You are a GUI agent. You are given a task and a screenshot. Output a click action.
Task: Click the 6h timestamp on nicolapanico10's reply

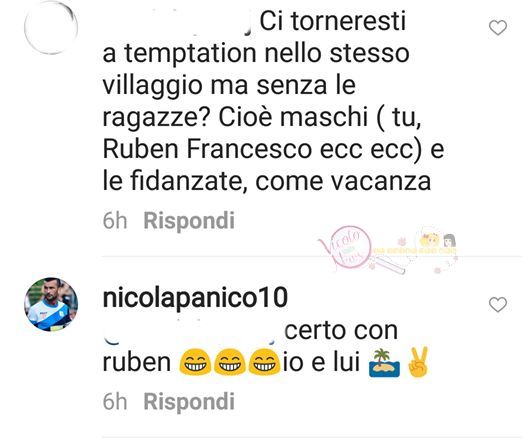point(115,402)
